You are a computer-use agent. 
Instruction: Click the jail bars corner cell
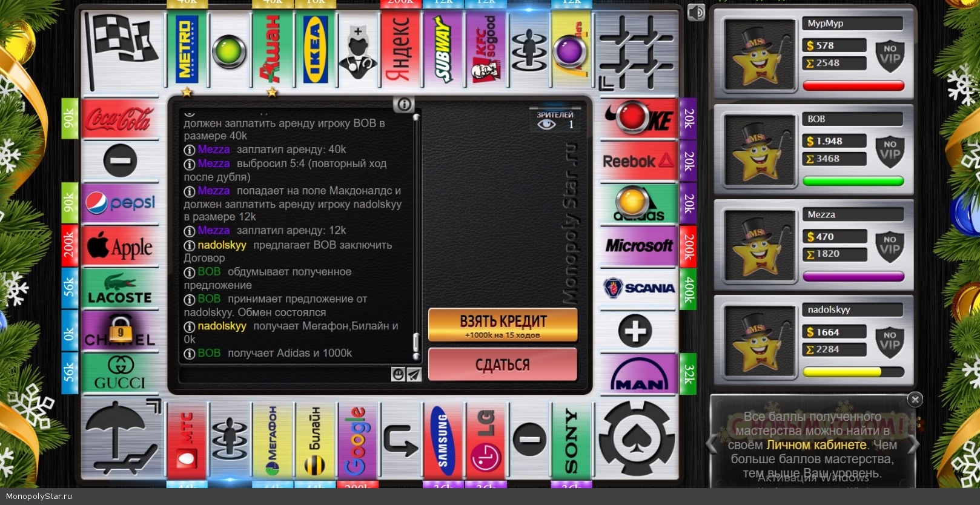pyautogui.click(x=637, y=51)
